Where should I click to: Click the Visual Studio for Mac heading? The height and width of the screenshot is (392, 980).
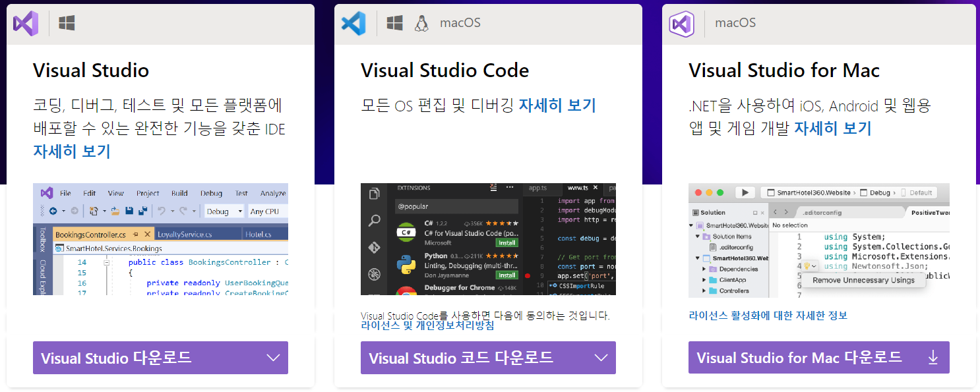click(784, 70)
